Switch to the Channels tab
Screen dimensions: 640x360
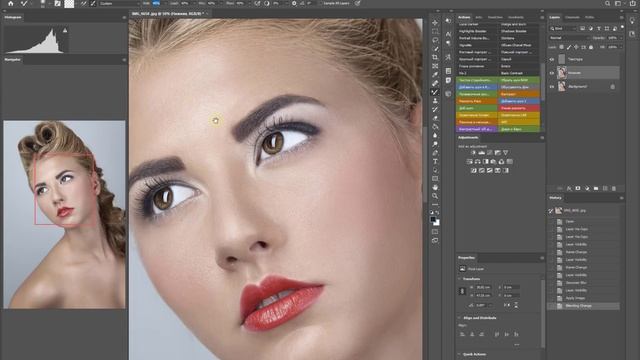coord(572,18)
